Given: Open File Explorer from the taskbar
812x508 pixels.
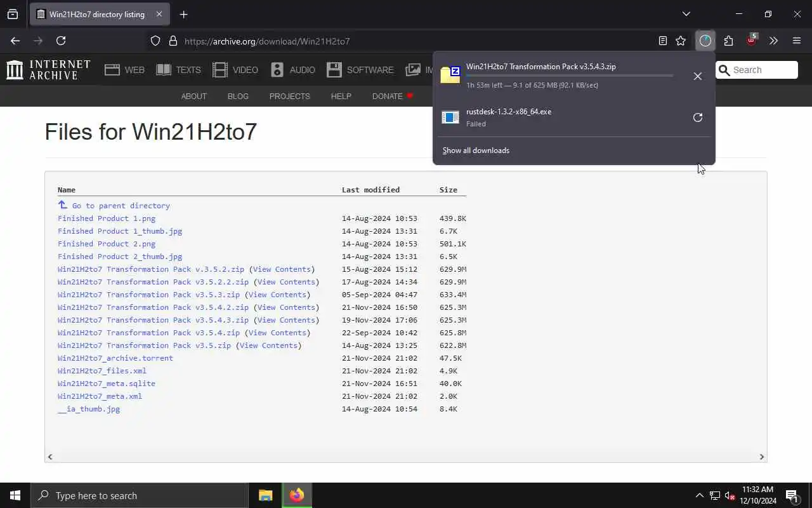Looking at the screenshot, I should (x=265, y=495).
